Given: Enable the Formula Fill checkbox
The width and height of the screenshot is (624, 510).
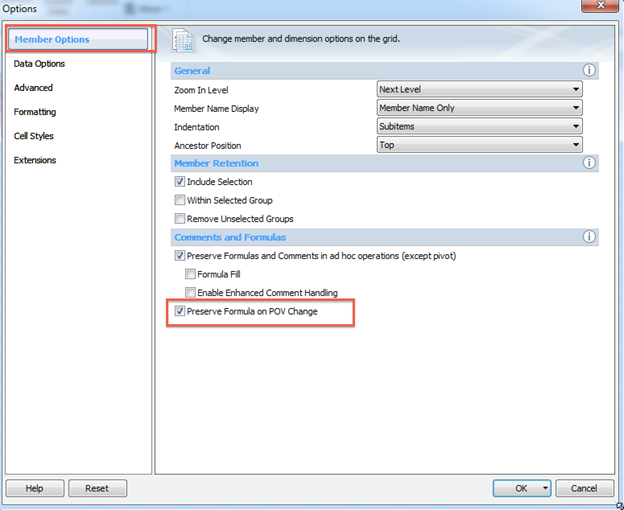Looking at the screenshot, I should click(191, 274).
